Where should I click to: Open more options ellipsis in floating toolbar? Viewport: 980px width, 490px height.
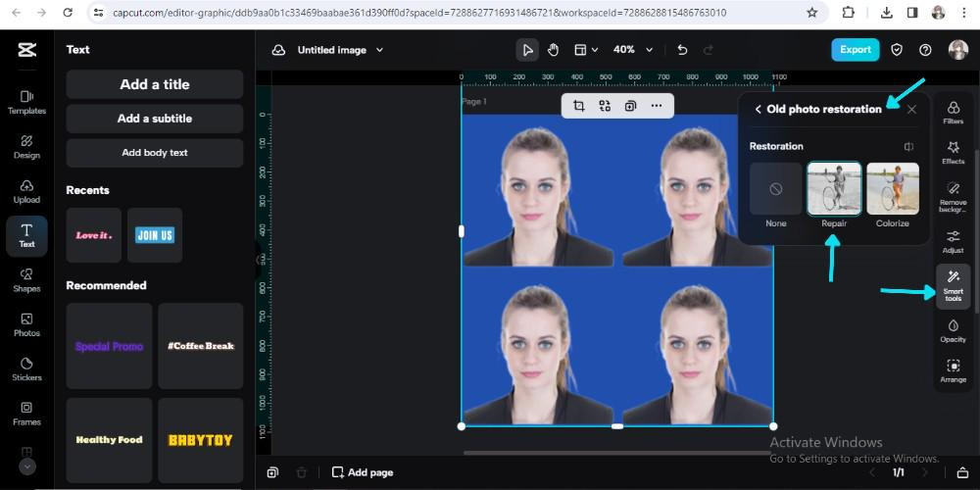(657, 106)
